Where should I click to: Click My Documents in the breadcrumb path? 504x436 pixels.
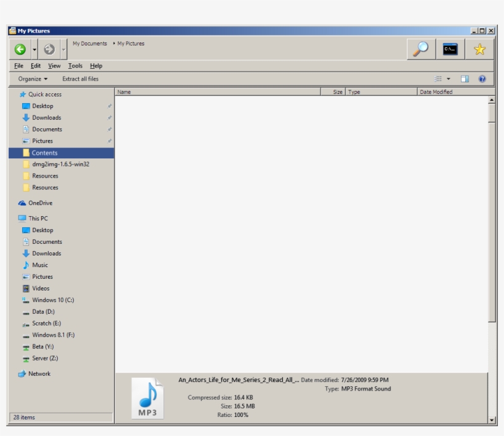[x=90, y=44]
